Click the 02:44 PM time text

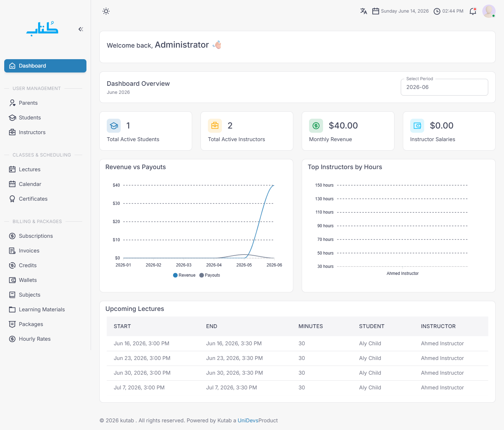pyautogui.click(x=453, y=11)
